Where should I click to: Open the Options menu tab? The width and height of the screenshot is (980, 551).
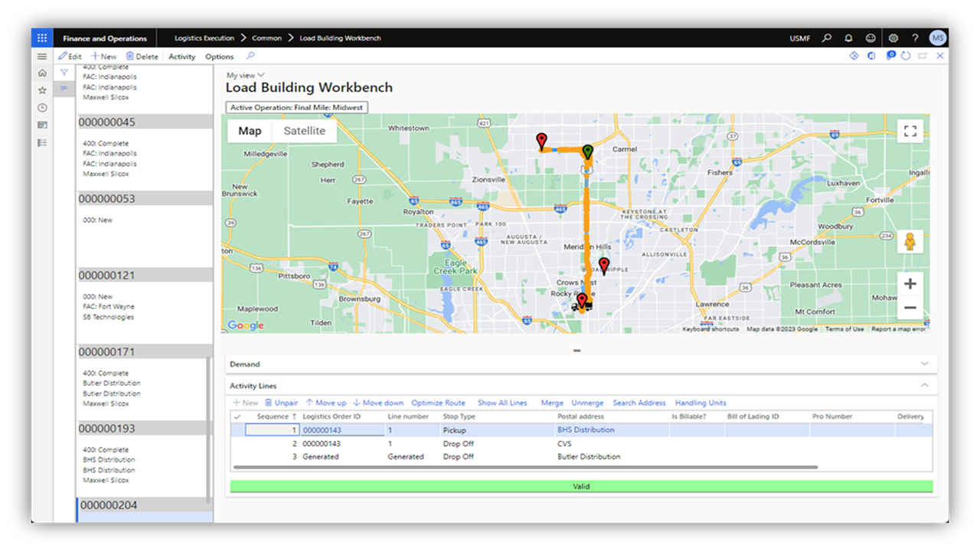pyautogui.click(x=219, y=57)
